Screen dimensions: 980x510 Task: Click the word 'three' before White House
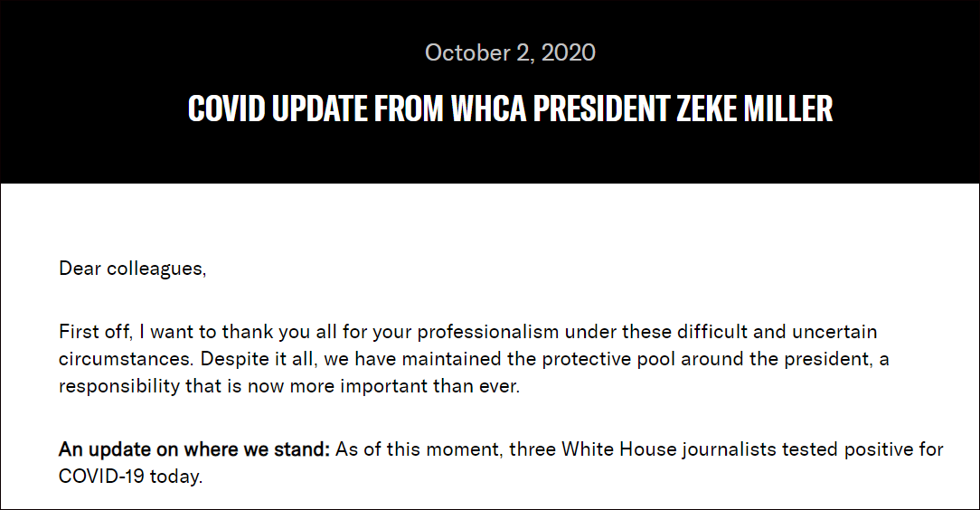pos(532,449)
